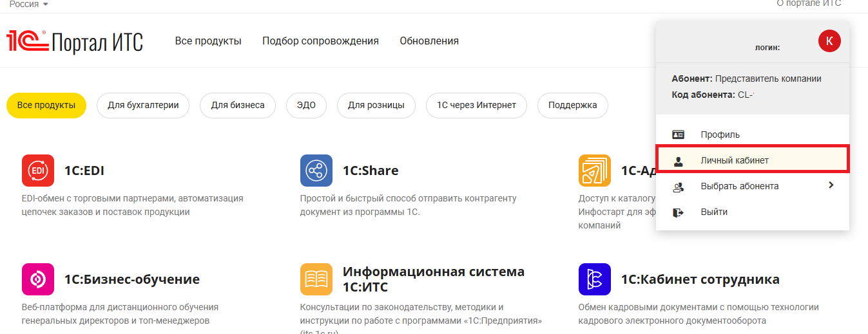Click the Информационная система 1С:ИТС book icon
Viewport: 868px width, 334px height.
coord(316,279)
